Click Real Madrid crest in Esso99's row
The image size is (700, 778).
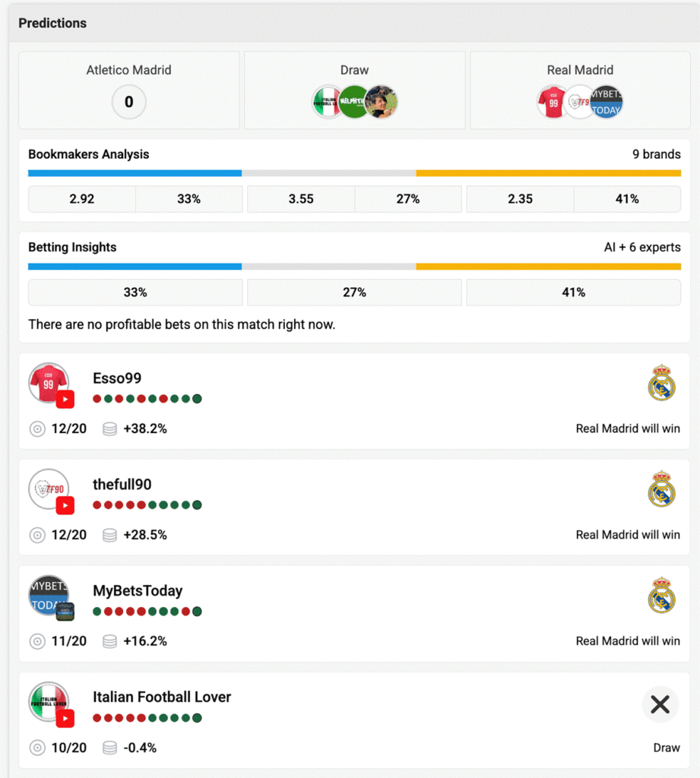pyautogui.click(x=661, y=382)
